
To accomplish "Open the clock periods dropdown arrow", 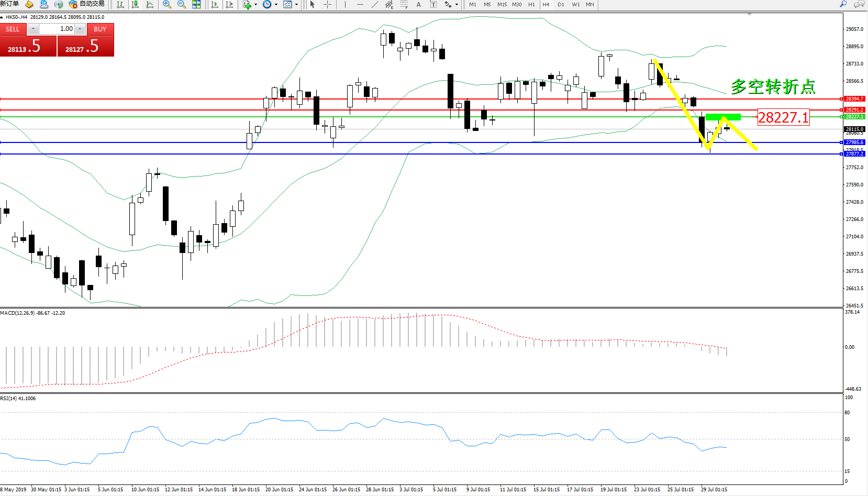I will tap(276, 4).
